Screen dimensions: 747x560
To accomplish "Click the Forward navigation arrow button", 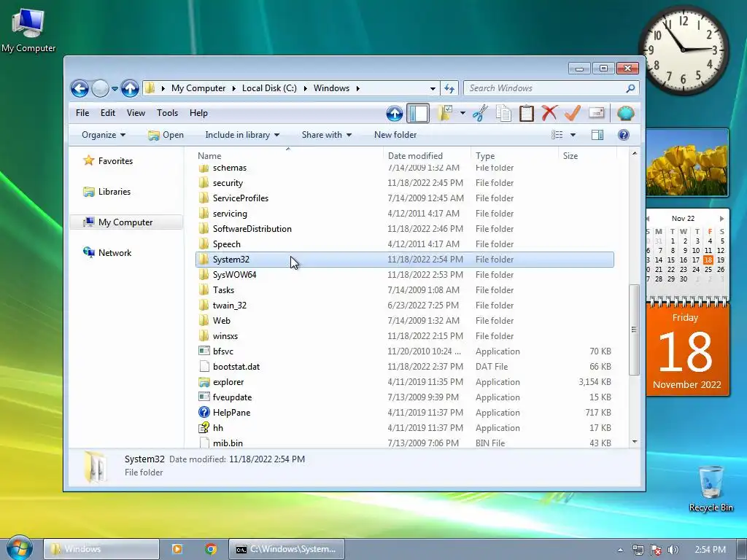I will [100, 88].
